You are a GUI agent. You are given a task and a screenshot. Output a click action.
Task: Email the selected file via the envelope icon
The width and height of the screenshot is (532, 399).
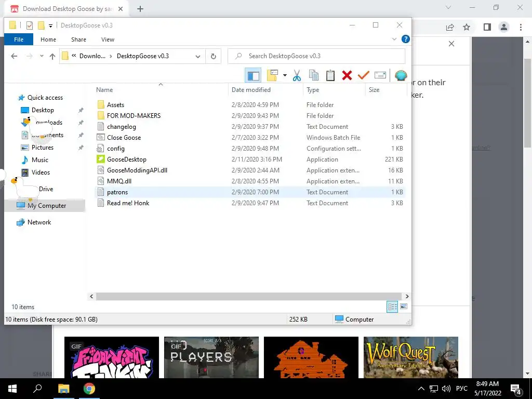[380, 75]
